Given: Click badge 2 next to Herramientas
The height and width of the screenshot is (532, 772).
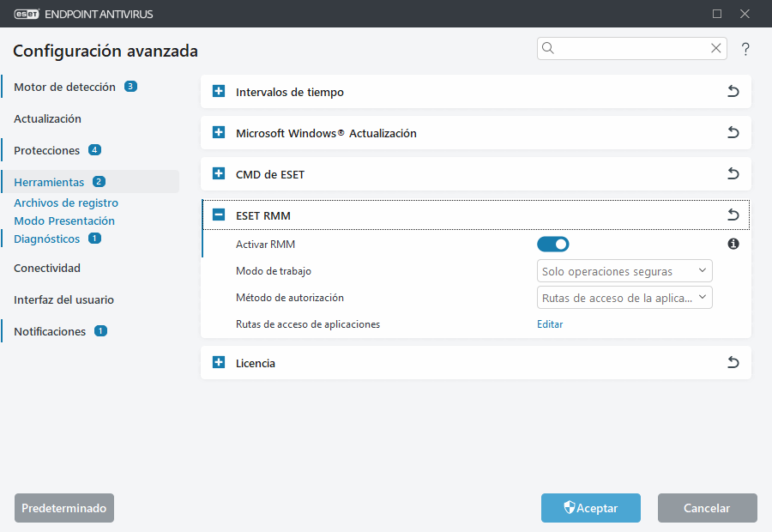Looking at the screenshot, I should [x=99, y=182].
